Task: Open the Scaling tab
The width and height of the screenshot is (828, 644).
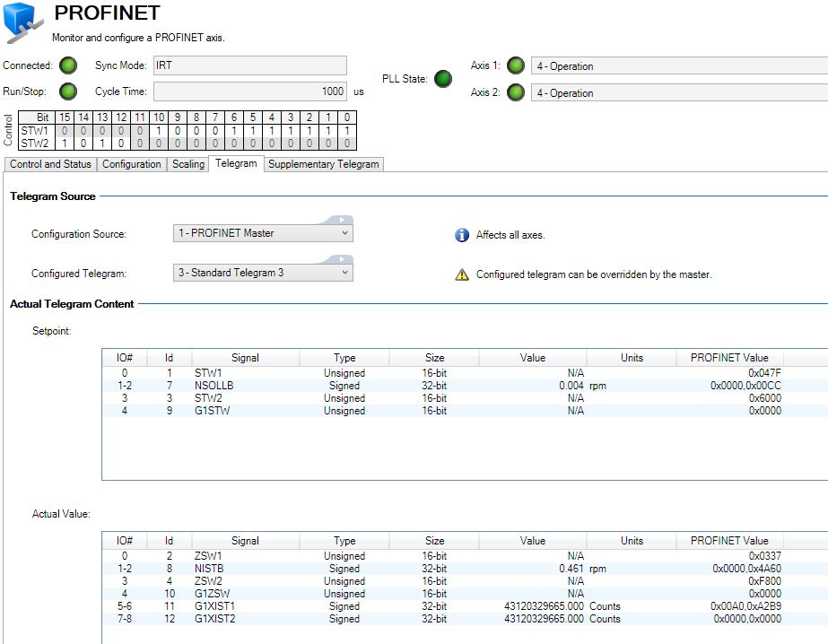Action: [188, 164]
